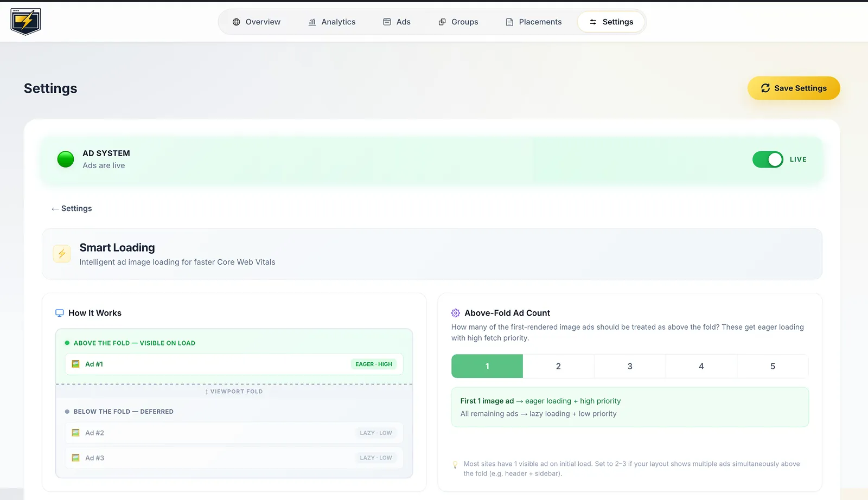Image resolution: width=868 pixels, height=500 pixels.
Task: Click the 'VIEWPORT FOLD' divider label
Action: (234, 392)
